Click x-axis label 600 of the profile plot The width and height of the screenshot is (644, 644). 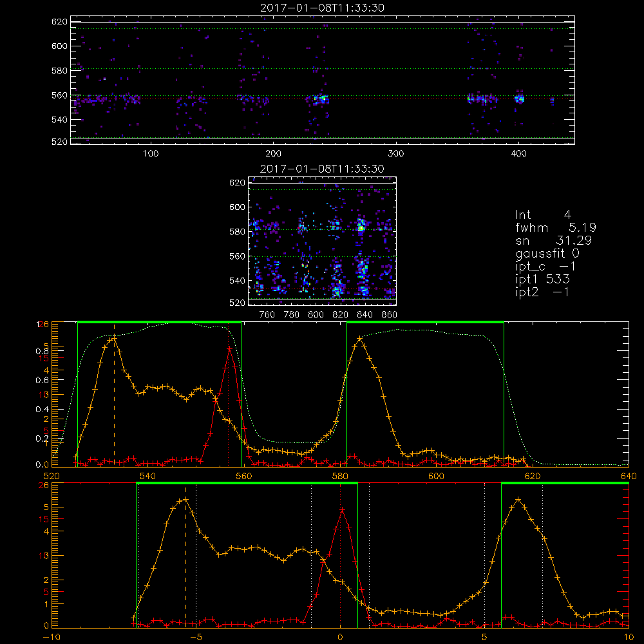point(436,476)
